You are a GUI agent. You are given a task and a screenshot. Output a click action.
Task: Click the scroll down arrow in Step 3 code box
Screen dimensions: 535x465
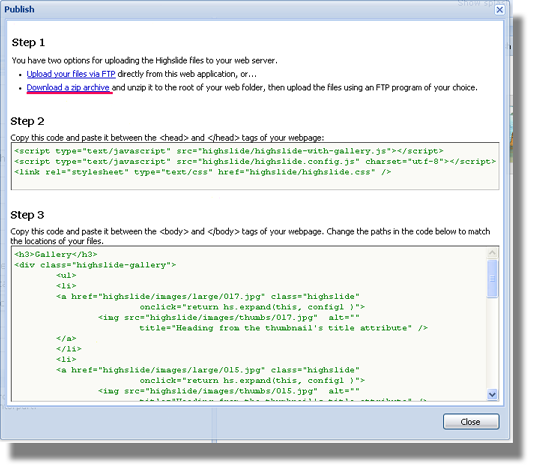coord(492,394)
